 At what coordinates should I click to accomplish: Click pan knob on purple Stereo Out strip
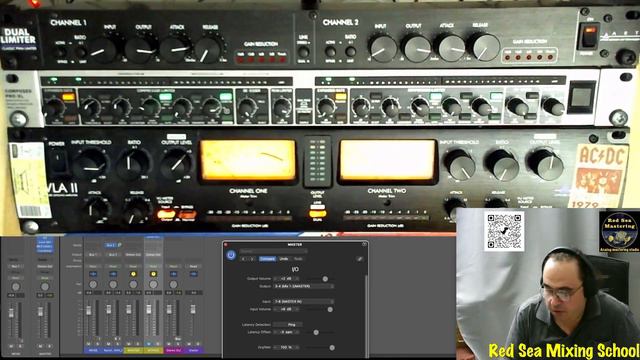(x=173, y=284)
